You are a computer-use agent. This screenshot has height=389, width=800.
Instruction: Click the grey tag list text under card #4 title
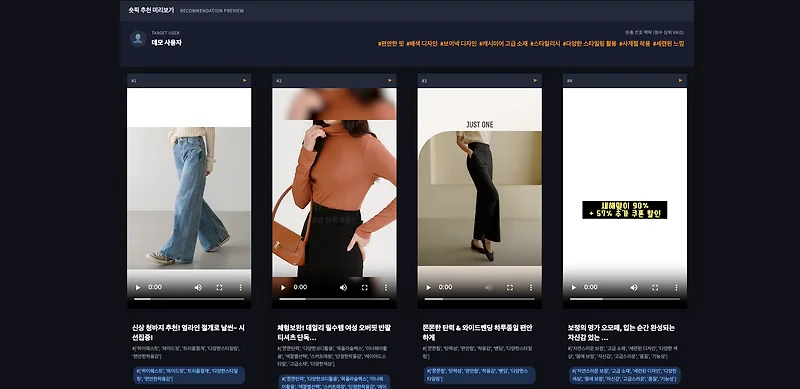pos(622,352)
